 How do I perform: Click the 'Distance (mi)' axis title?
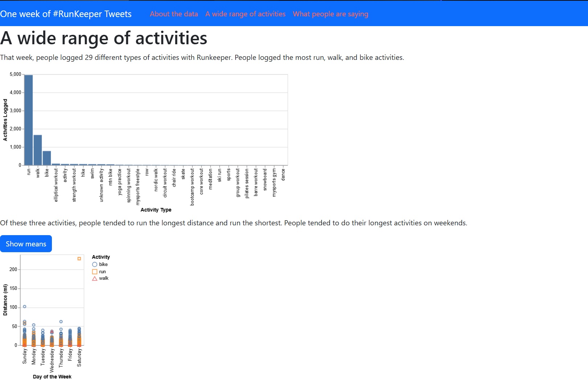coord(5,300)
